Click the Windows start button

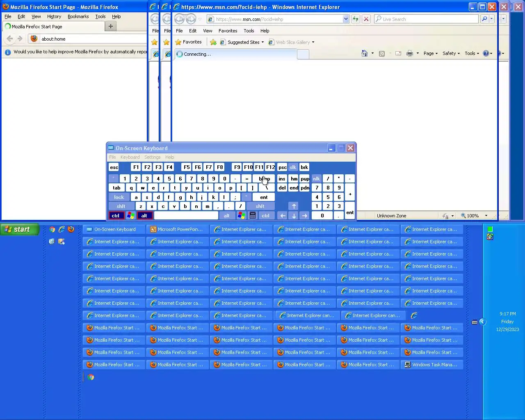tap(20, 229)
